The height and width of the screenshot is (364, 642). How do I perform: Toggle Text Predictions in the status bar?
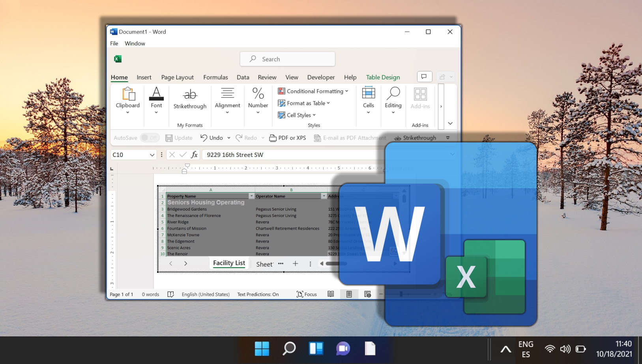pyautogui.click(x=258, y=294)
